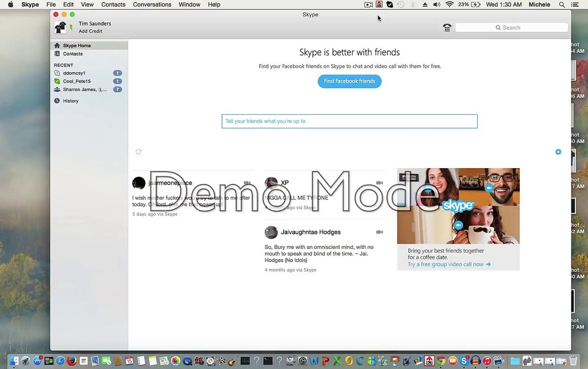Open Calendar from the Dock
The width and height of the screenshot is (588, 369).
129,361
